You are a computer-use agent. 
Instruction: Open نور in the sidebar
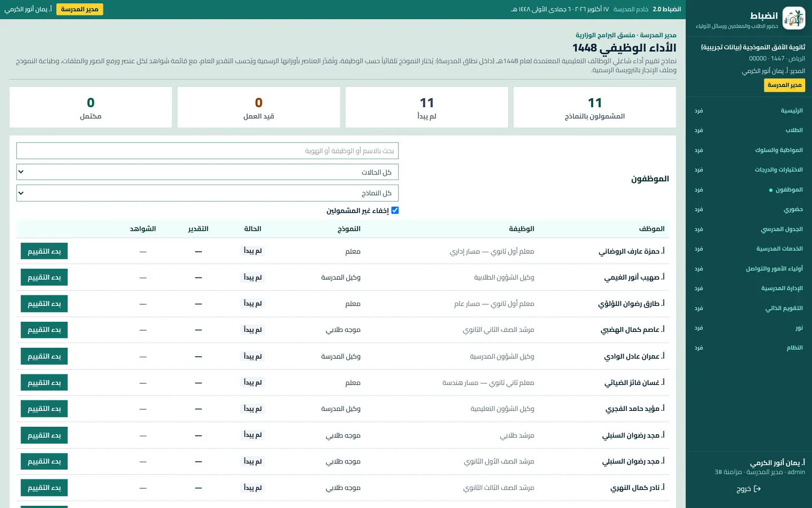click(799, 328)
